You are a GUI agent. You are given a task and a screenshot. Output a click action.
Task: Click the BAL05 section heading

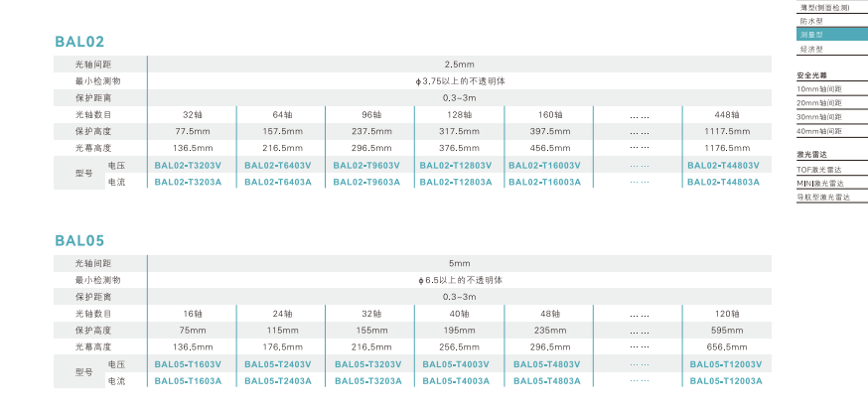(79, 240)
